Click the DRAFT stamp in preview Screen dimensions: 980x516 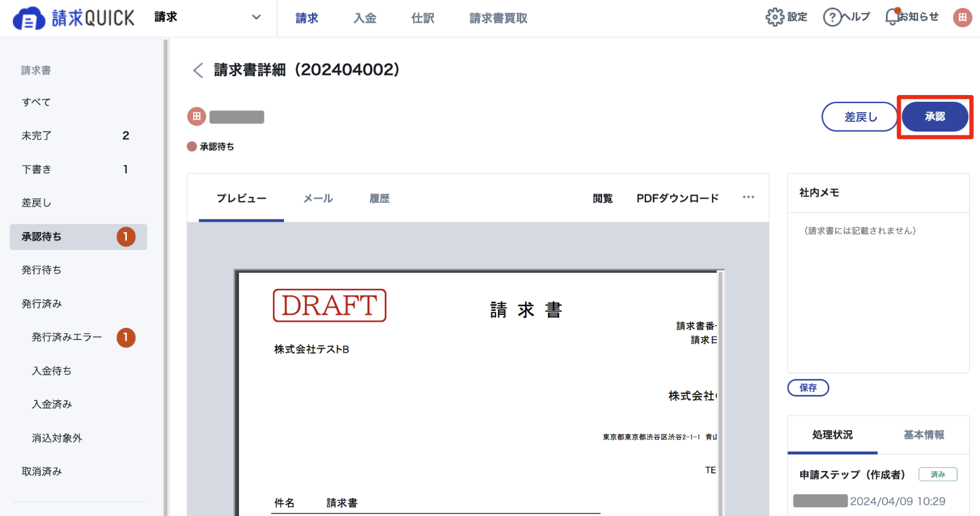pos(330,305)
